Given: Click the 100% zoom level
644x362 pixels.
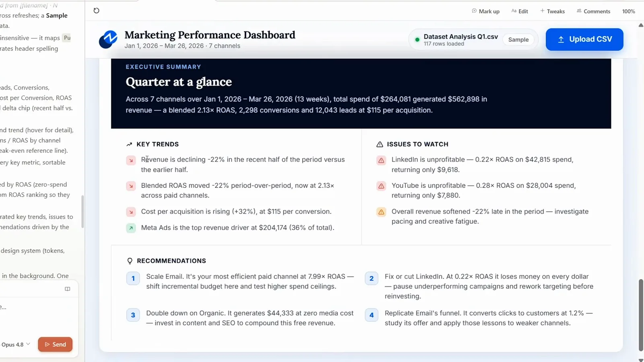Looking at the screenshot, I should pyautogui.click(x=628, y=11).
